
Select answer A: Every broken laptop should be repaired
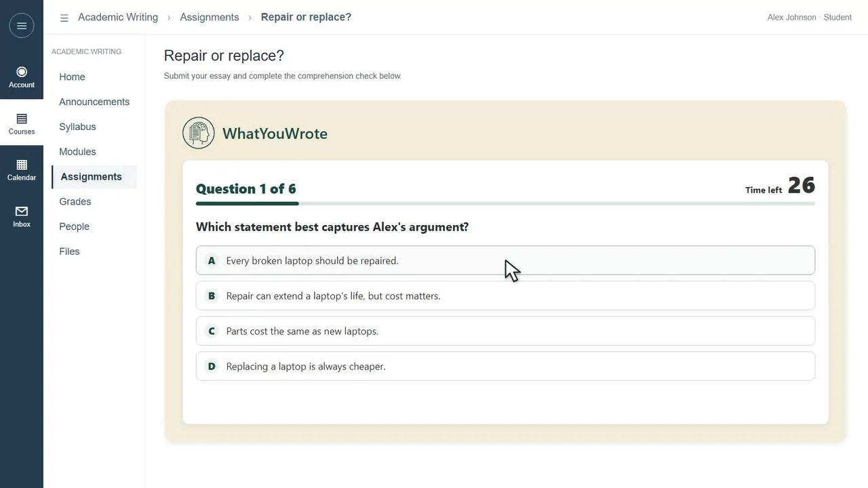tap(505, 260)
